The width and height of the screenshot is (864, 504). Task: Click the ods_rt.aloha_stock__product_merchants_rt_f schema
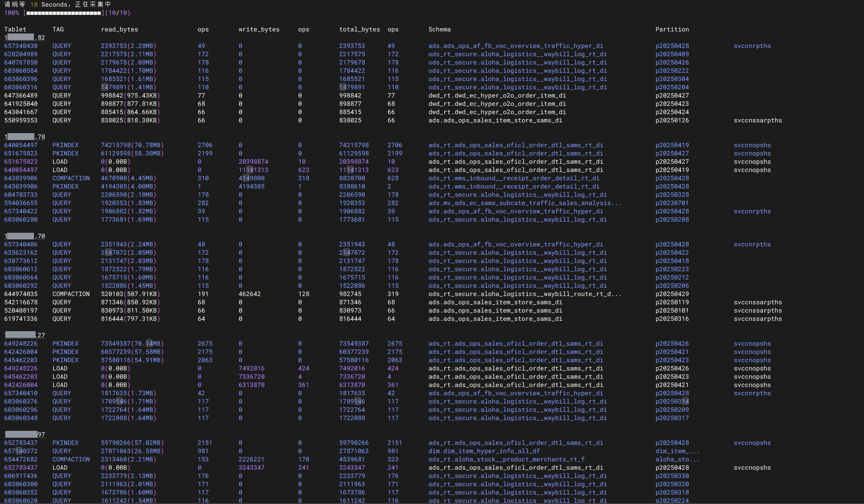coord(507,459)
